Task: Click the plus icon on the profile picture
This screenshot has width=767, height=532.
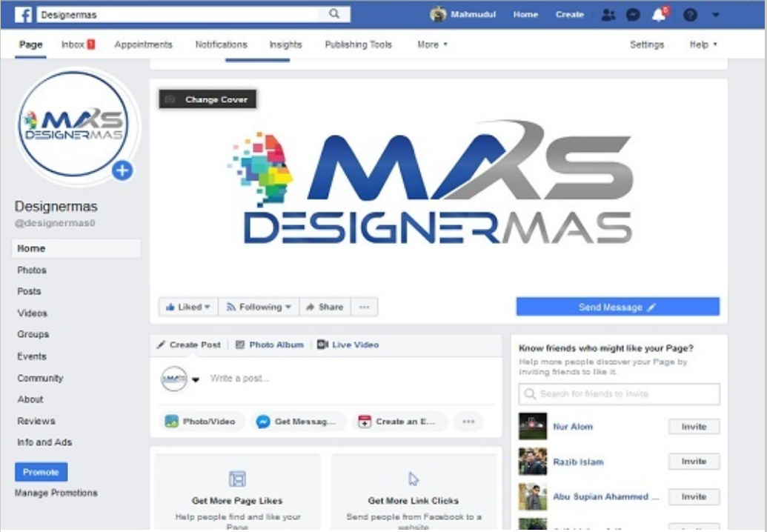Action: (x=122, y=170)
